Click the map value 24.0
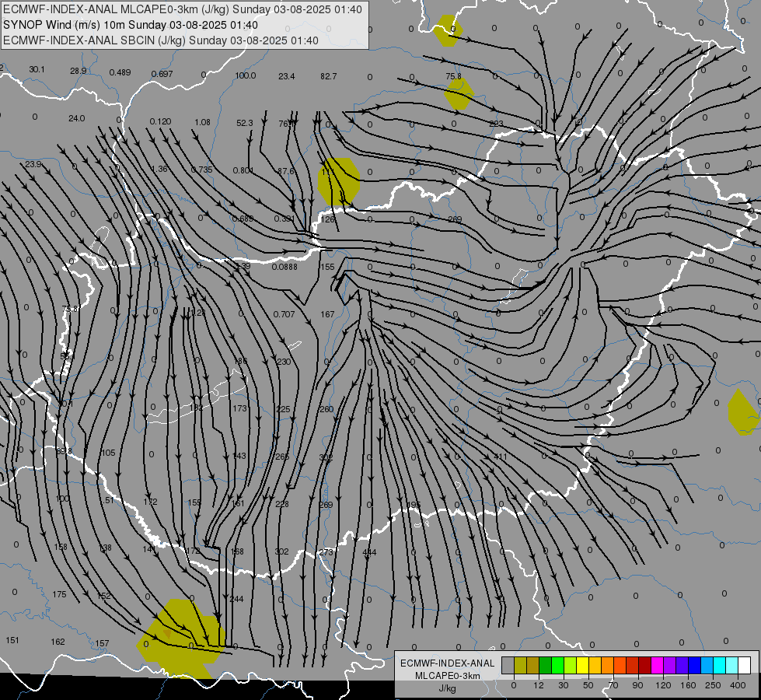 (77, 118)
